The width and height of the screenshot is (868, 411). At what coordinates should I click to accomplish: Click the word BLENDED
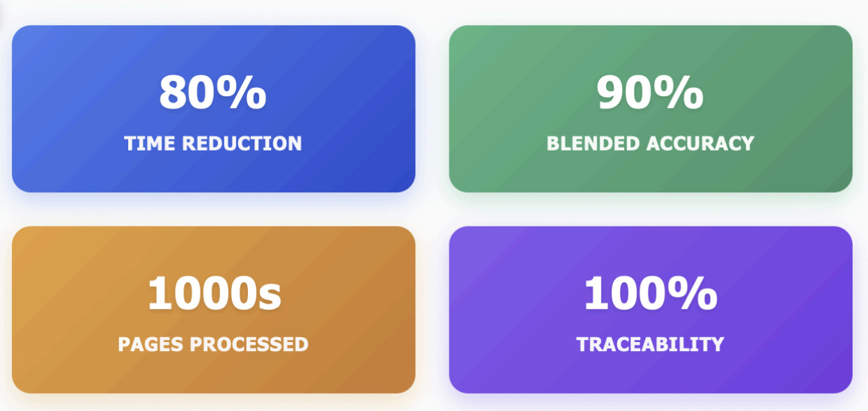pos(594,144)
